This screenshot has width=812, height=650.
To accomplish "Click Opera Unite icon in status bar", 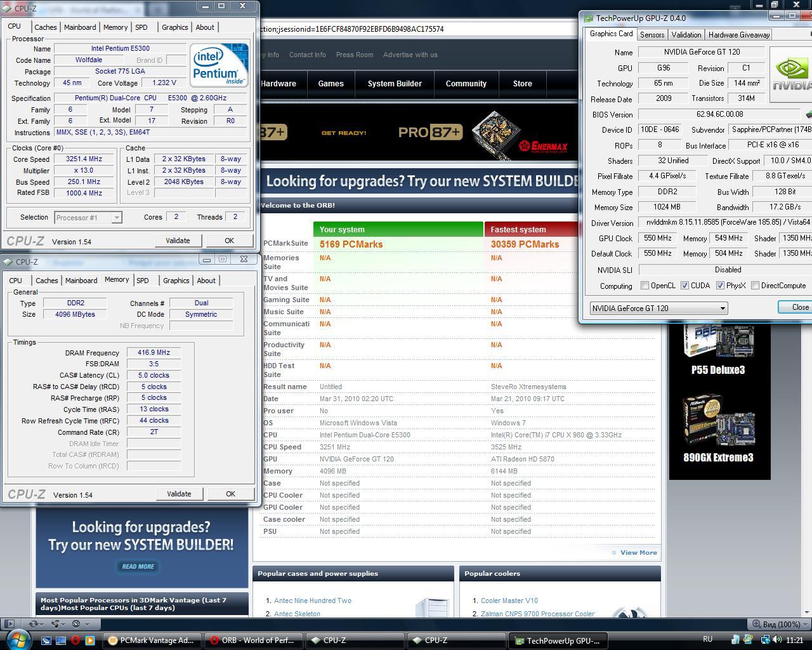I will tap(55, 624).
